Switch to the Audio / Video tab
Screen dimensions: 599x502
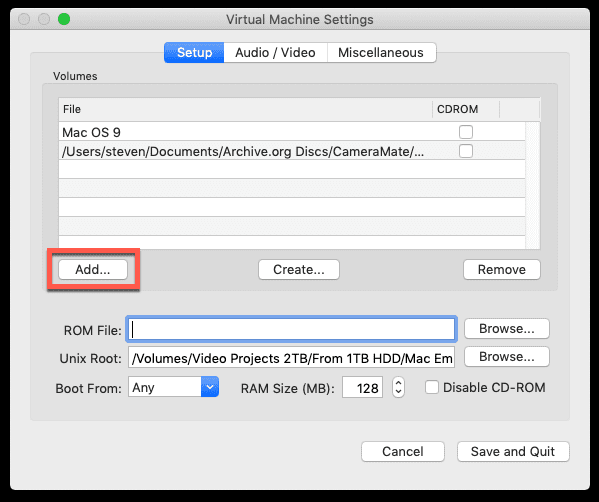point(275,52)
